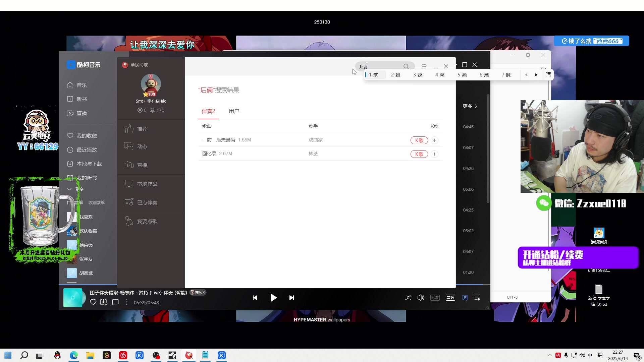Open 直播 in the 全民K歌 panel

click(x=136, y=165)
